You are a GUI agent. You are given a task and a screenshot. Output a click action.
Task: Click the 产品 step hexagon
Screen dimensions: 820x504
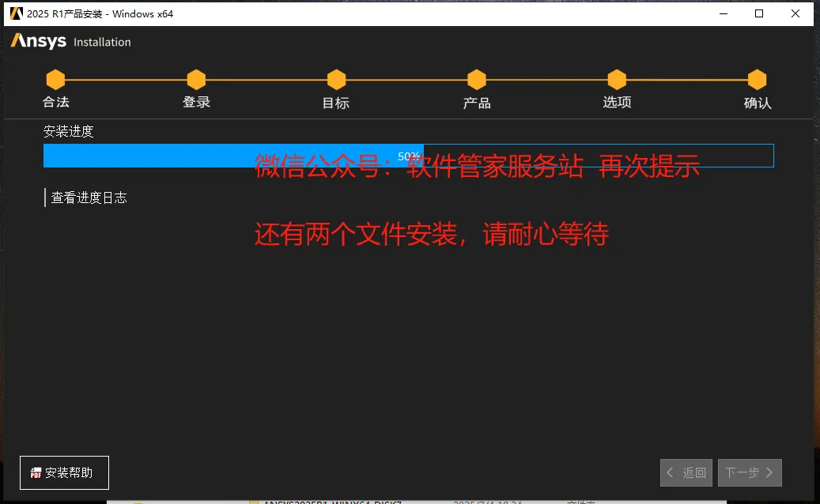click(x=476, y=79)
